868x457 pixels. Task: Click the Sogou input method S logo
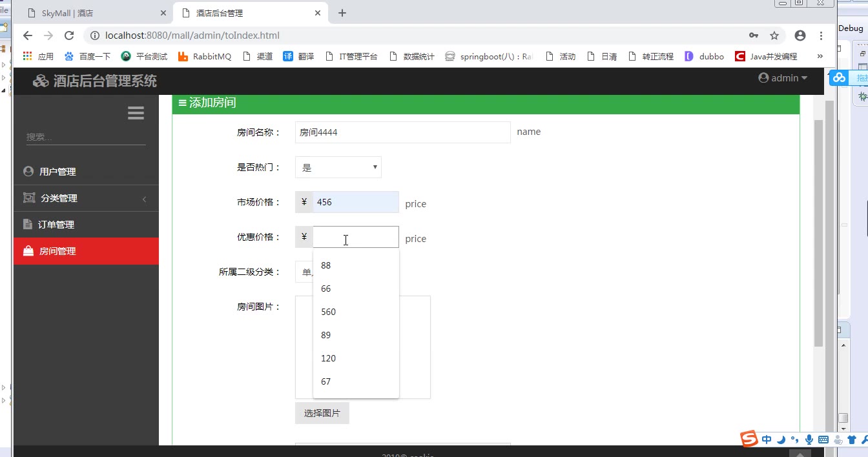[749, 439]
